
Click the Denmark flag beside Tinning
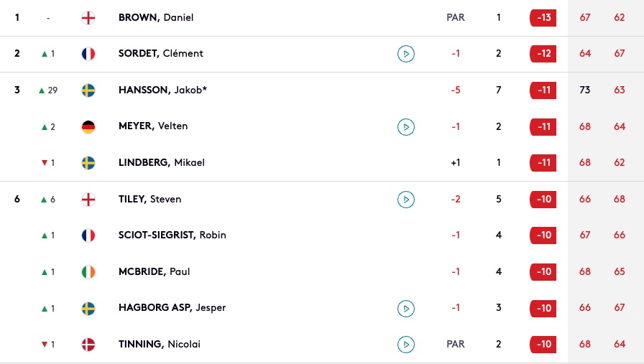coord(88,345)
